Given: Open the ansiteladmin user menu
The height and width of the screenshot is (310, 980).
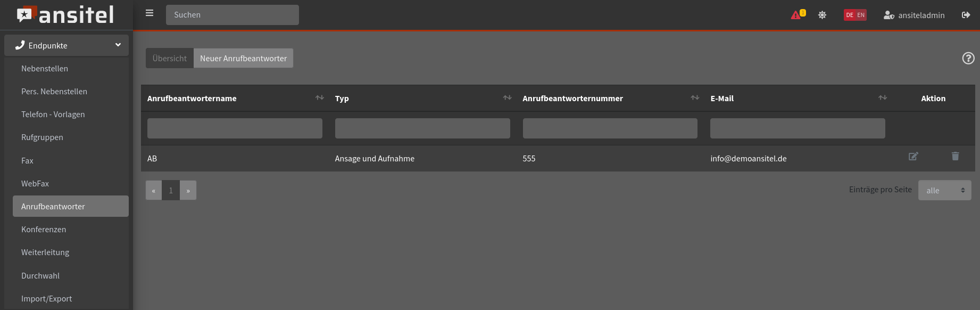Looking at the screenshot, I should pyautogui.click(x=914, y=15).
